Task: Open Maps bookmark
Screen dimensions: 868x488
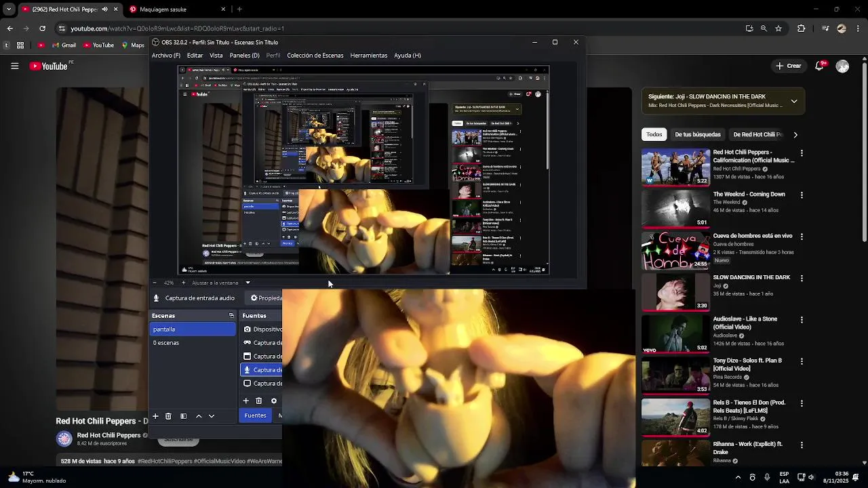Action: tap(133, 45)
